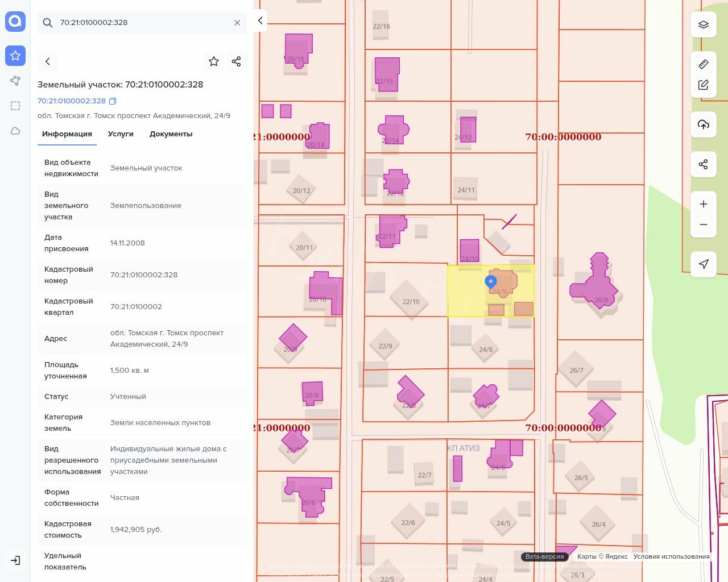
Task: Click the 1,942,905 руб. cadastral value
Action: click(x=136, y=529)
